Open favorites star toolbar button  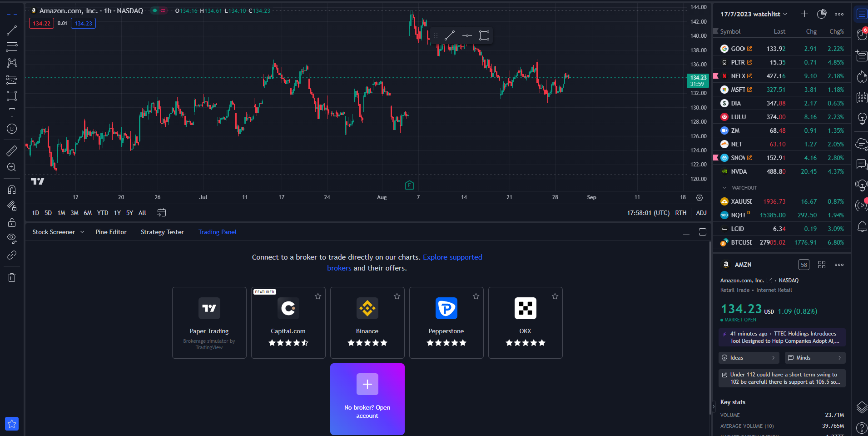[12, 424]
